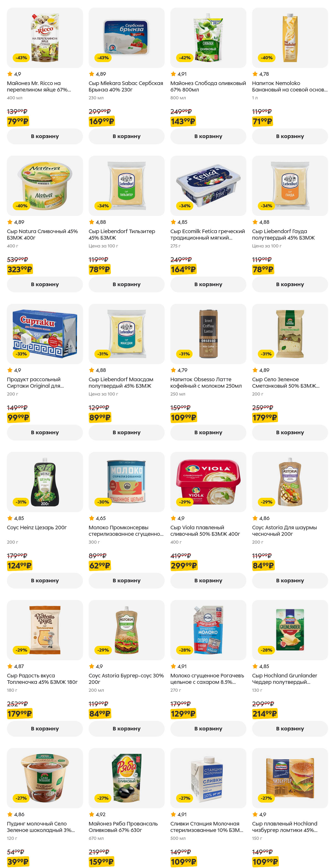The image size is (330, 868).
Task: Open Сливки Станция Молочная product title
Action: point(206,826)
